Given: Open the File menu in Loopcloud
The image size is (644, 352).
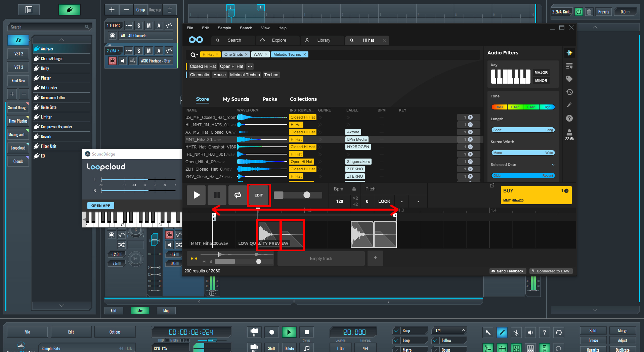Looking at the screenshot, I should click(x=190, y=28).
